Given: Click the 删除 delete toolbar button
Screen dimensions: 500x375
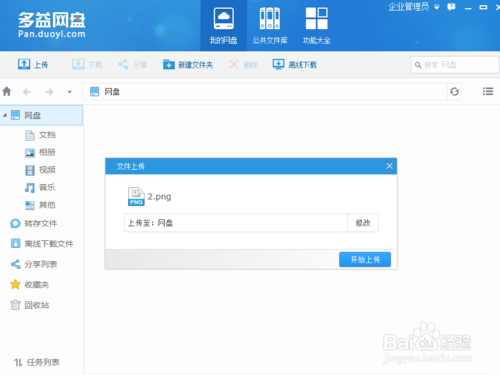Looking at the screenshot, I should point(244,64).
